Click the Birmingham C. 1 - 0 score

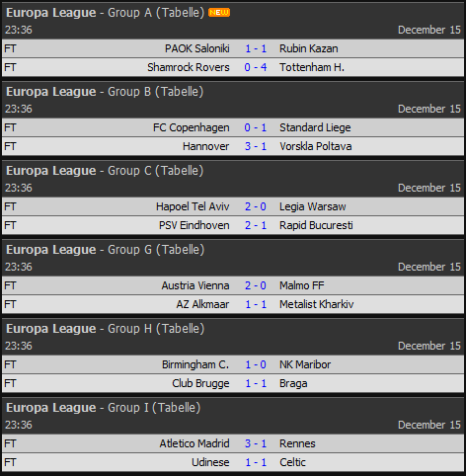256,364
